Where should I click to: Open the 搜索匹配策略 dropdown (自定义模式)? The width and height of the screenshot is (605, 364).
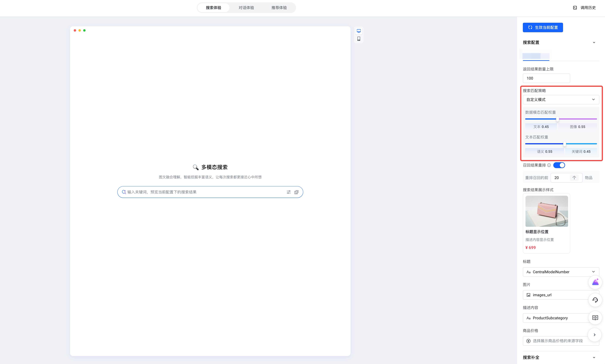point(561,100)
